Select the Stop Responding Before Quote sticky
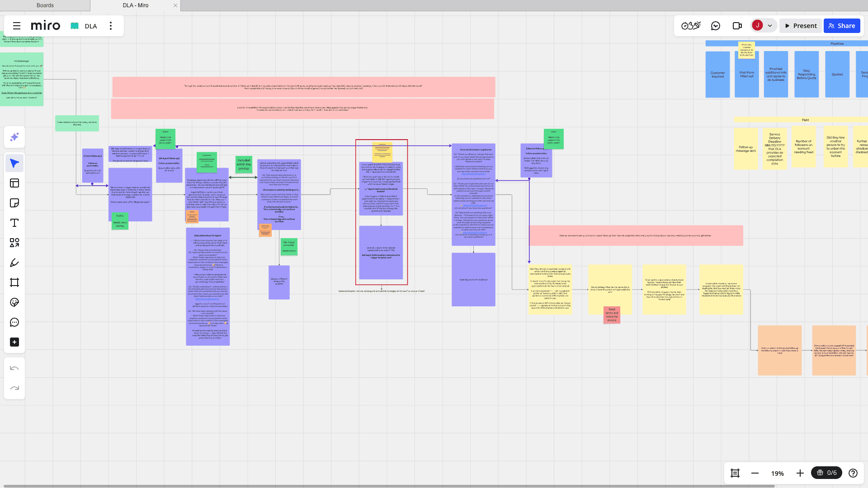The width and height of the screenshot is (868, 488). 807,75
